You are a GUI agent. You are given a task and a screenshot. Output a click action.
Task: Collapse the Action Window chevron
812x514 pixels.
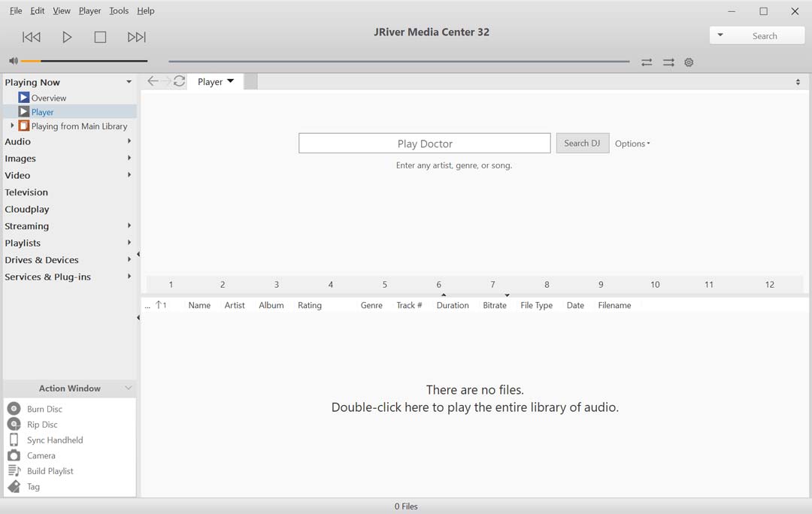click(129, 388)
